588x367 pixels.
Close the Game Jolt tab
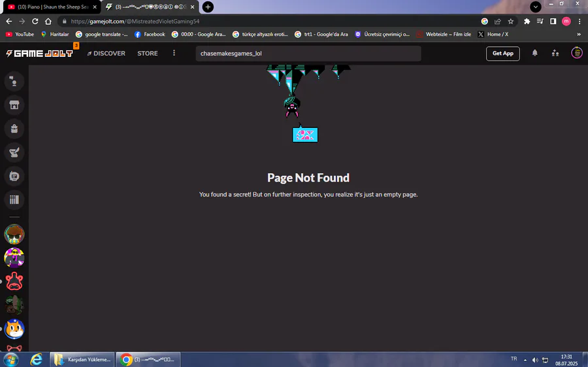point(192,7)
